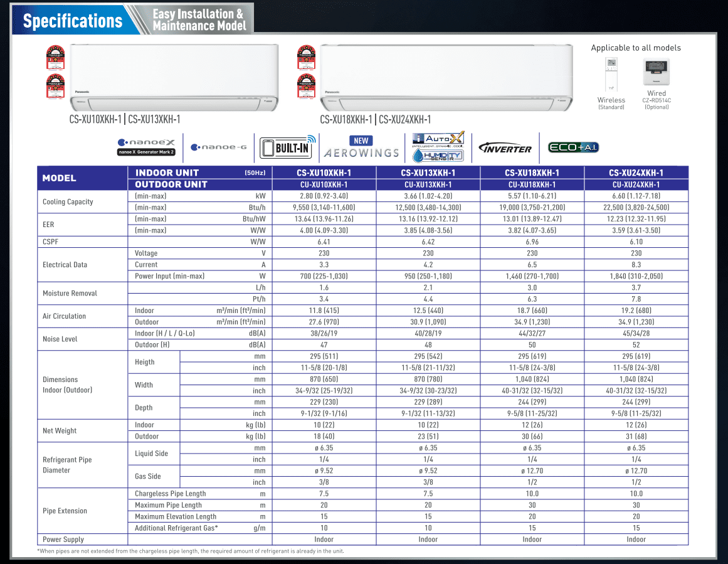
Task: Click the CSPF row label
Action: coord(51,242)
